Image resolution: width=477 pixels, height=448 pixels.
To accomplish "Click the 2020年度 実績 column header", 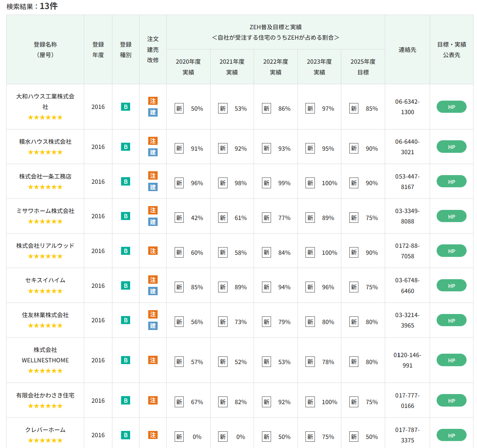I will click(188, 67).
